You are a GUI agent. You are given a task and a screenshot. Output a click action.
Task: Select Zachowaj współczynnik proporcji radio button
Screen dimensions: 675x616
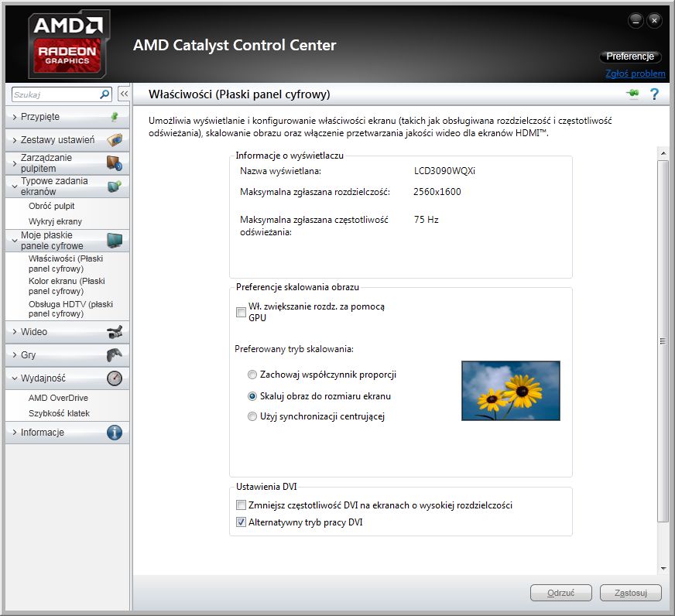click(x=252, y=375)
